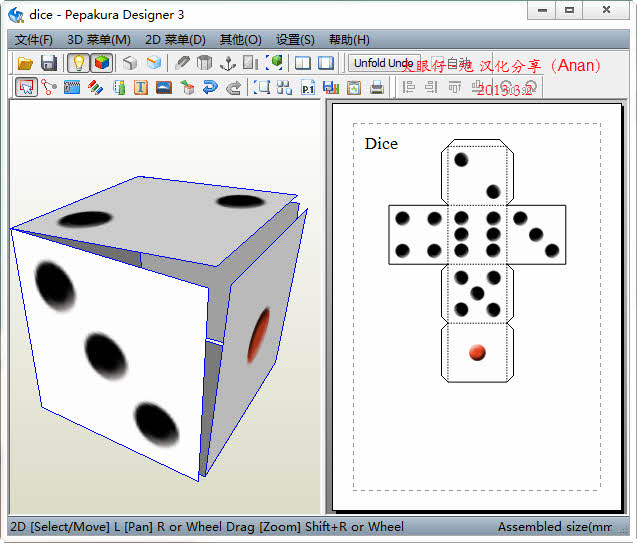Image resolution: width=637 pixels, height=543 pixels.
Task: Select the color pencils edge color tool
Action: (95, 88)
